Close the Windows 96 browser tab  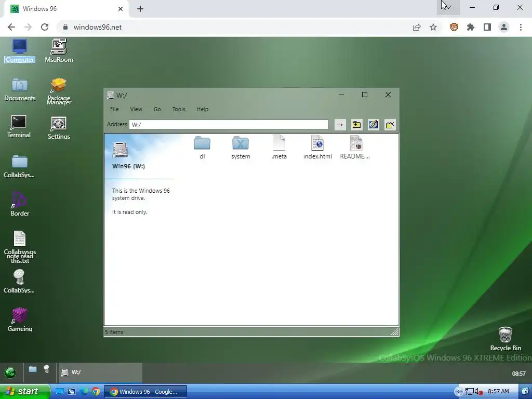point(121,9)
